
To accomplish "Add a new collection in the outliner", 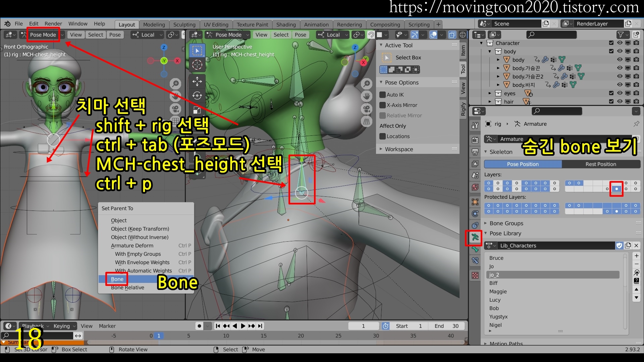I will [x=636, y=35].
